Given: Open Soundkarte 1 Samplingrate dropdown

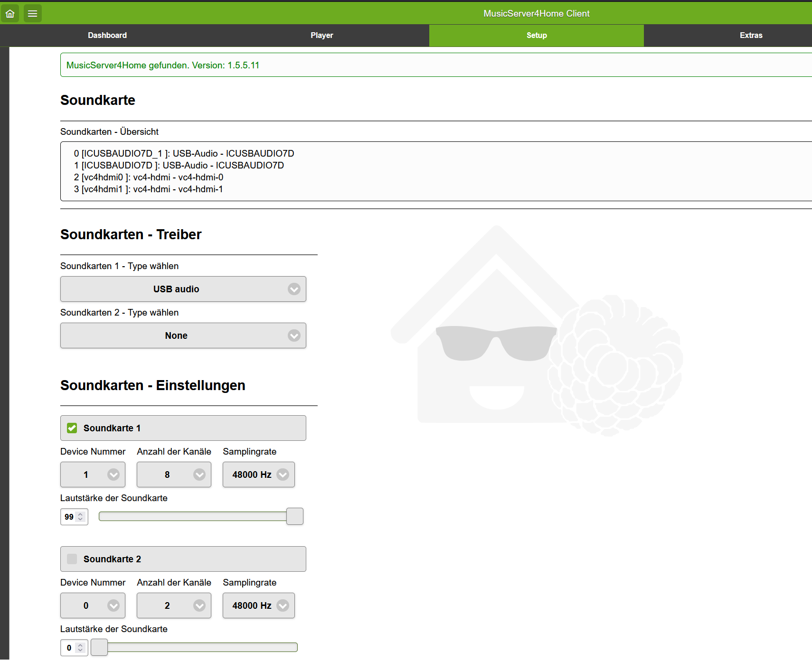Looking at the screenshot, I should [259, 475].
